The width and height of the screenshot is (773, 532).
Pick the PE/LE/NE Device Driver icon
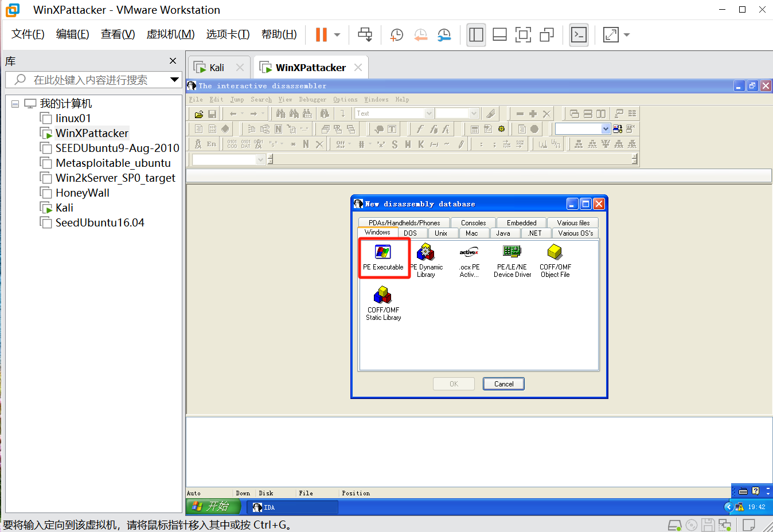(x=512, y=261)
